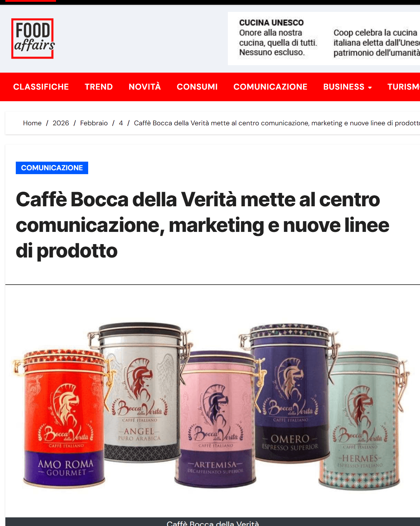
Task: Open COMUNICAZIONE in the red navigation bar
Action: click(x=270, y=87)
